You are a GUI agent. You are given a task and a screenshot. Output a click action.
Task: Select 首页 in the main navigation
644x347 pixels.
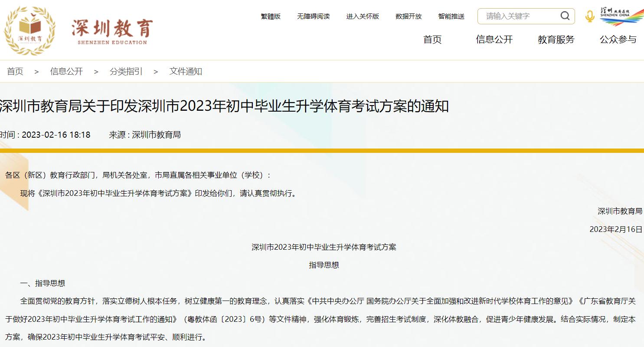(432, 40)
